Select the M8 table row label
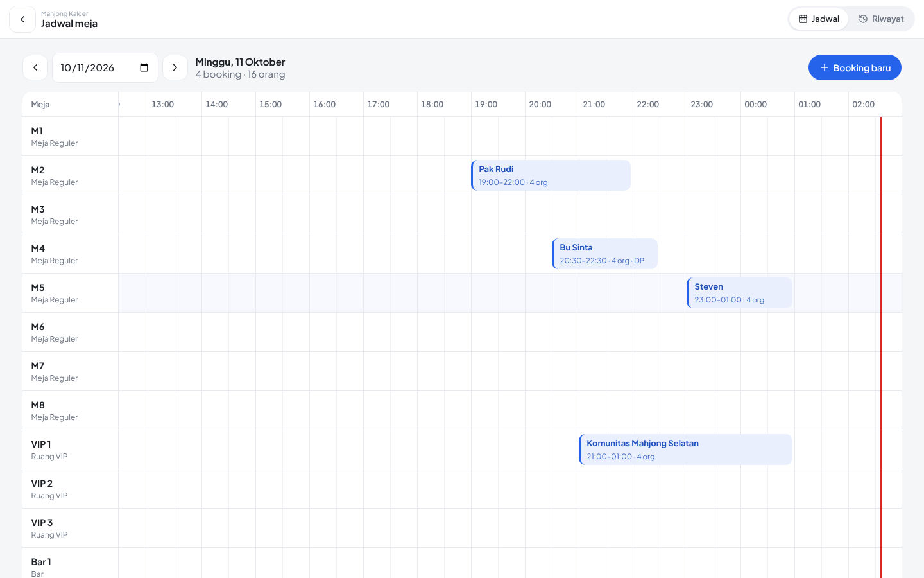Screen dimensions: 924x578 point(71,410)
